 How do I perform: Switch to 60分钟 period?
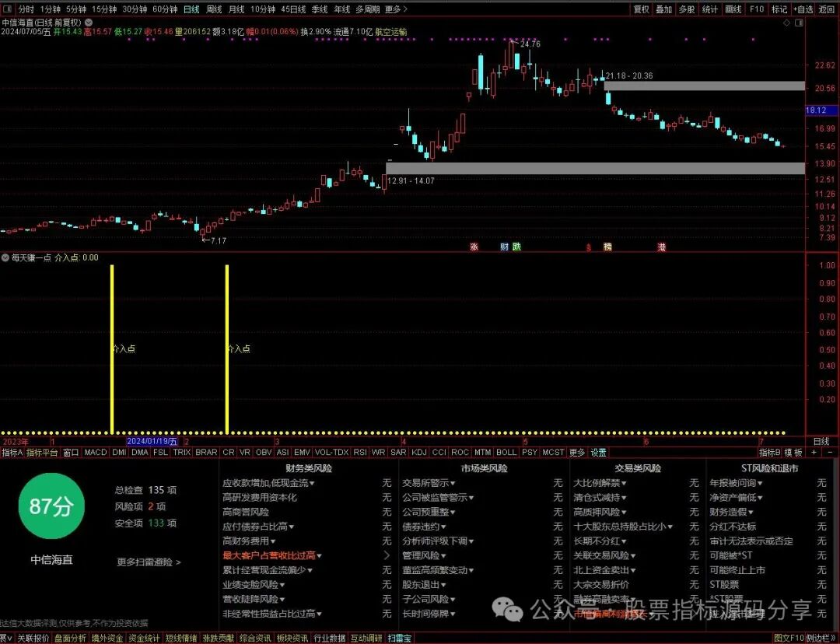coord(165,9)
